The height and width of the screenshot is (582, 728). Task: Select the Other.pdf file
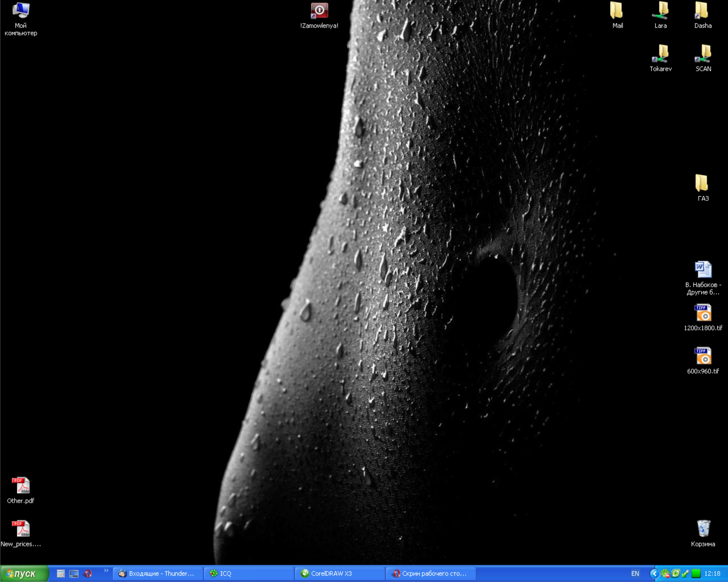tap(21, 486)
